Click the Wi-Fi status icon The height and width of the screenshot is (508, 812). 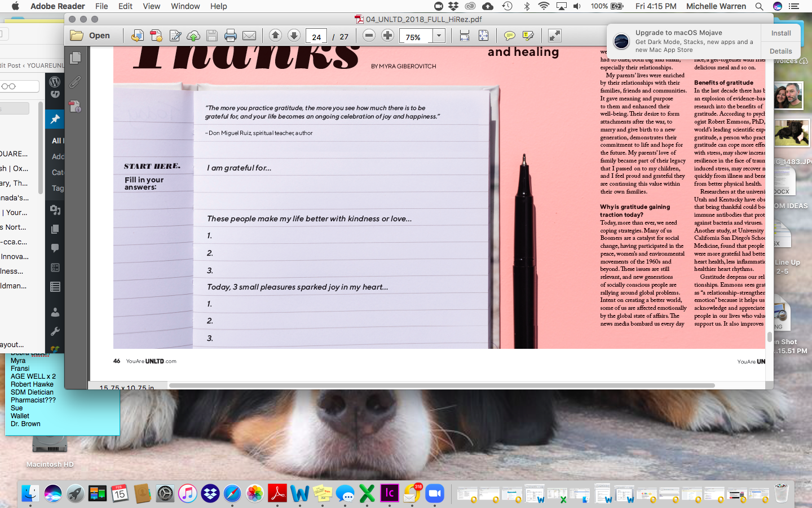point(544,6)
